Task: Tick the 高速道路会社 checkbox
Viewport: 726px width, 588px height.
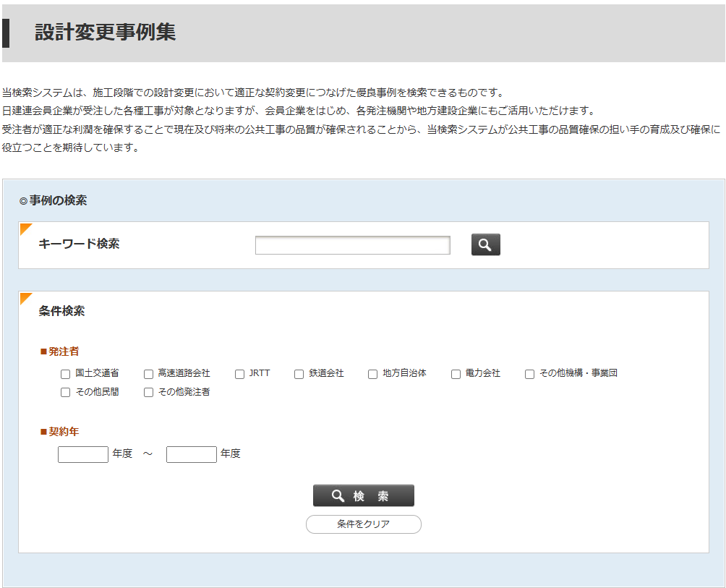Action: click(148, 374)
